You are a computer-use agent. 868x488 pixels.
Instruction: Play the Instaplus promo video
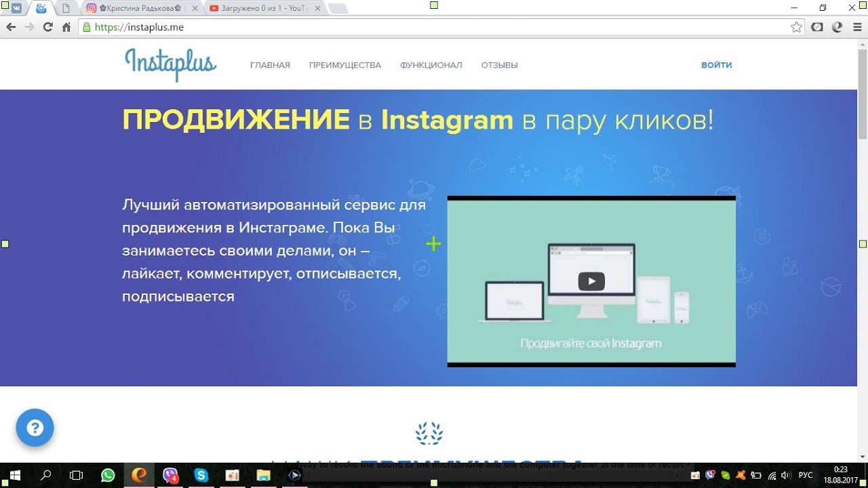(591, 281)
